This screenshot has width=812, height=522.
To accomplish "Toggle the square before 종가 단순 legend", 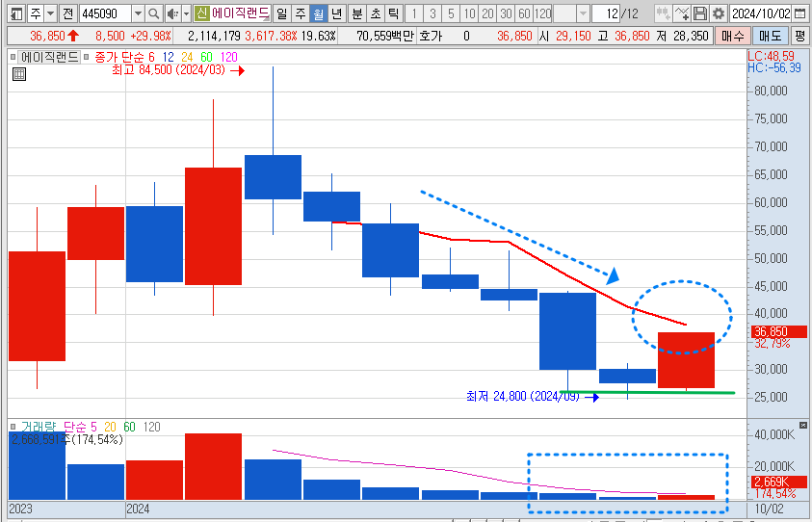I will [86, 57].
